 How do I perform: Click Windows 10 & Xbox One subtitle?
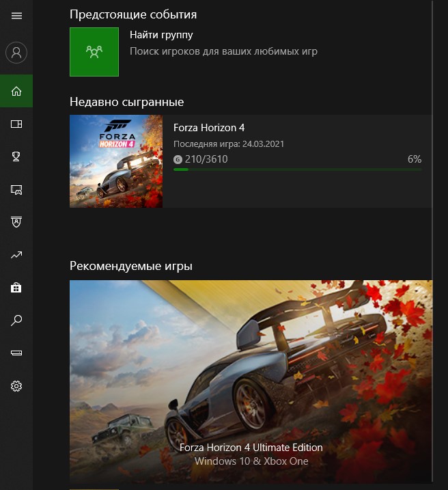click(x=251, y=461)
